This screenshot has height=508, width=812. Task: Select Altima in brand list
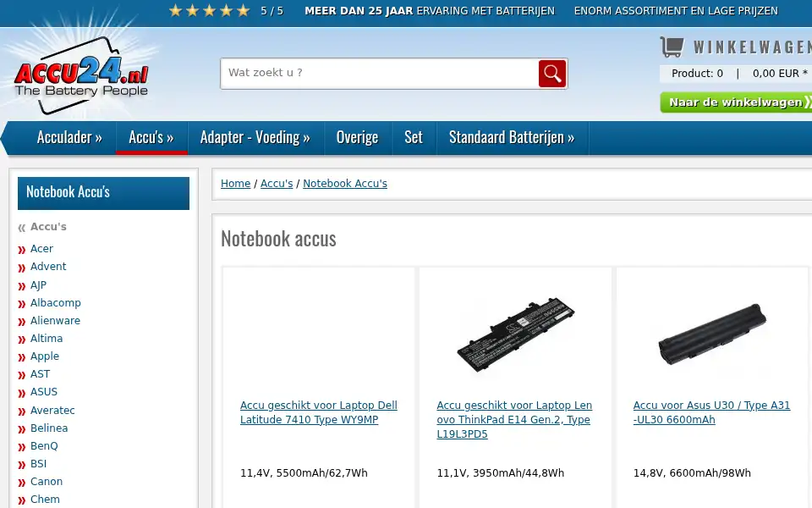coord(47,339)
